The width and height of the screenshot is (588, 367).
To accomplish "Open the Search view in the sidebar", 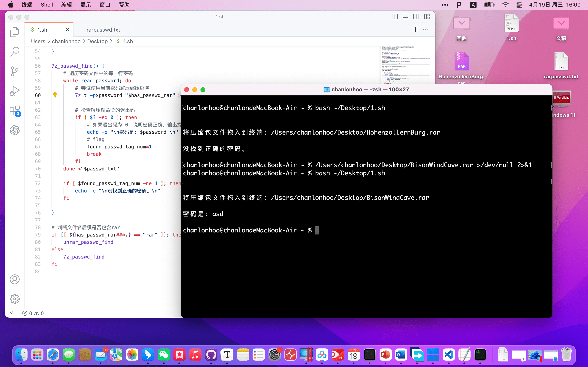I will tap(14, 51).
